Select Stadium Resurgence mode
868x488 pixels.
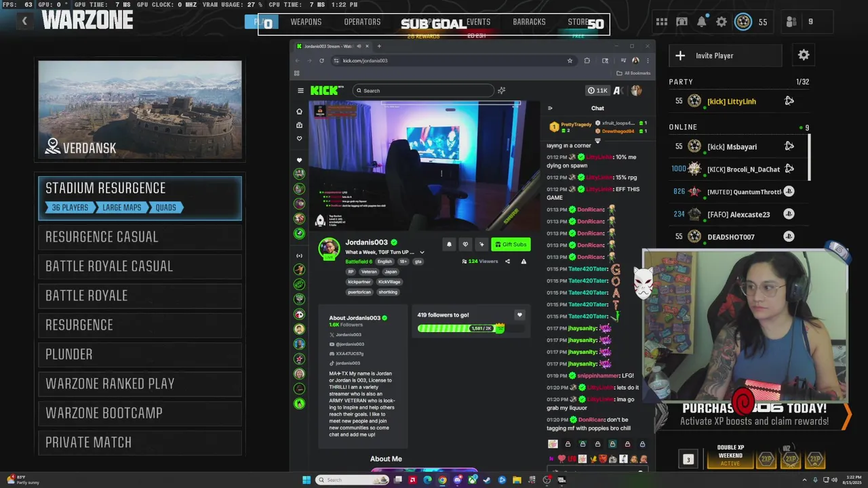pyautogui.click(x=140, y=198)
